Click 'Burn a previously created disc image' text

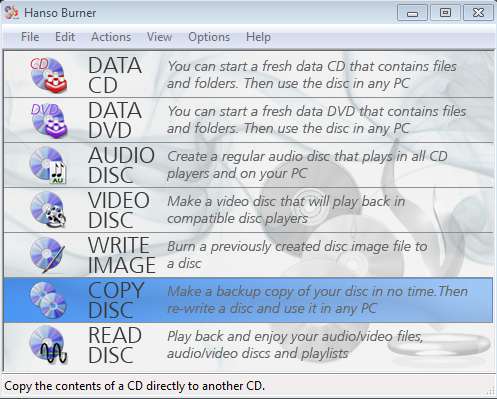pos(297,255)
